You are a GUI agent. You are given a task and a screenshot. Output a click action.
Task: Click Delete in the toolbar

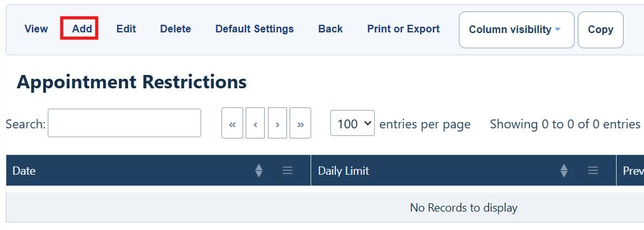176,29
